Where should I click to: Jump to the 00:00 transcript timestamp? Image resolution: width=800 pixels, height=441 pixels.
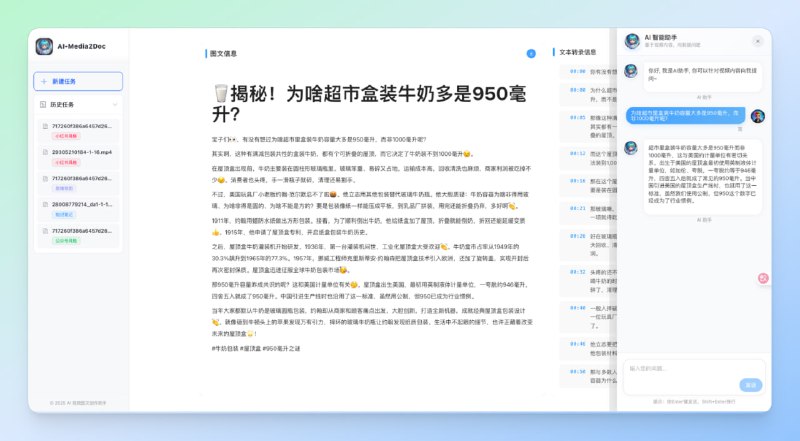click(x=577, y=72)
